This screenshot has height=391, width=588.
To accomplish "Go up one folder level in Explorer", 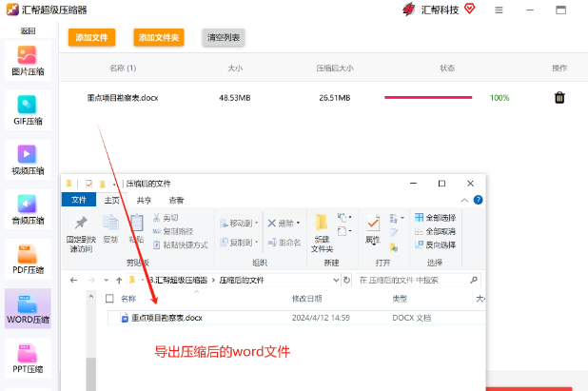I will pos(119,280).
